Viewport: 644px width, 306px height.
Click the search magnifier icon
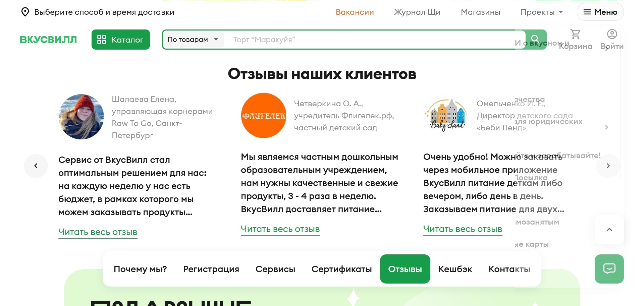point(535,39)
